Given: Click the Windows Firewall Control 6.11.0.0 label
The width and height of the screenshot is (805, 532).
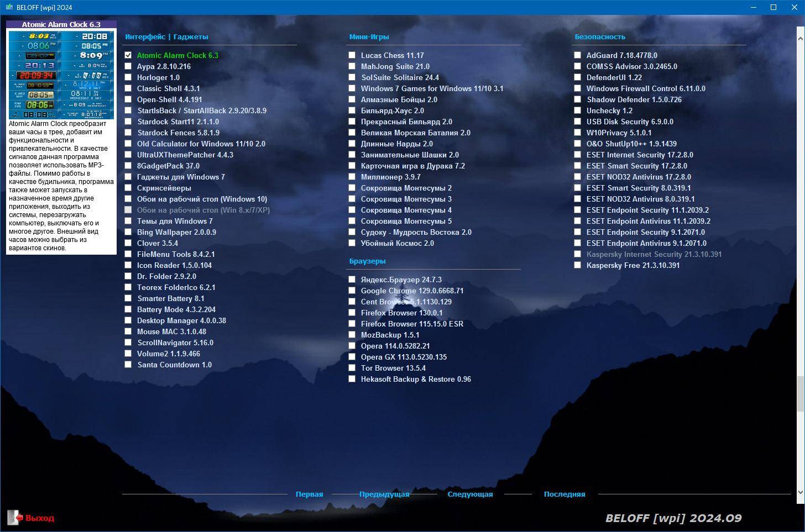Looking at the screenshot, I should pyautogui.click(x=646, y=88).
